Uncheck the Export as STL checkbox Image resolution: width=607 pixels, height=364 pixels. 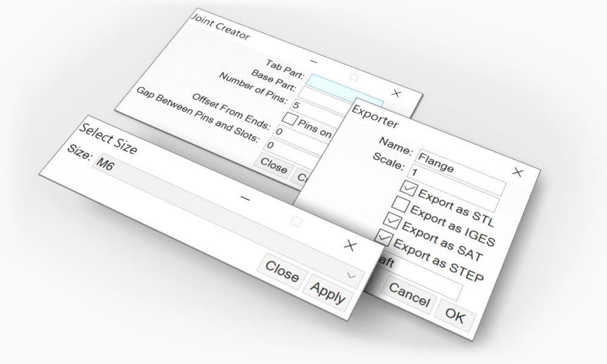pos(409,189)
